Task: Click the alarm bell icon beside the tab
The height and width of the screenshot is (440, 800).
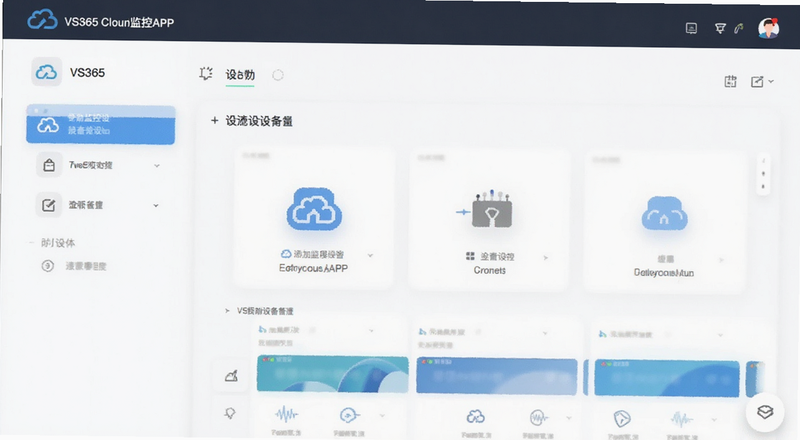Action: (206, 74)
